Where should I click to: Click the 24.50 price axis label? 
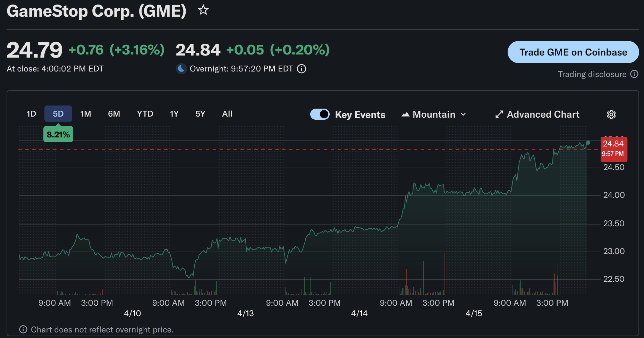click(614, 167)
